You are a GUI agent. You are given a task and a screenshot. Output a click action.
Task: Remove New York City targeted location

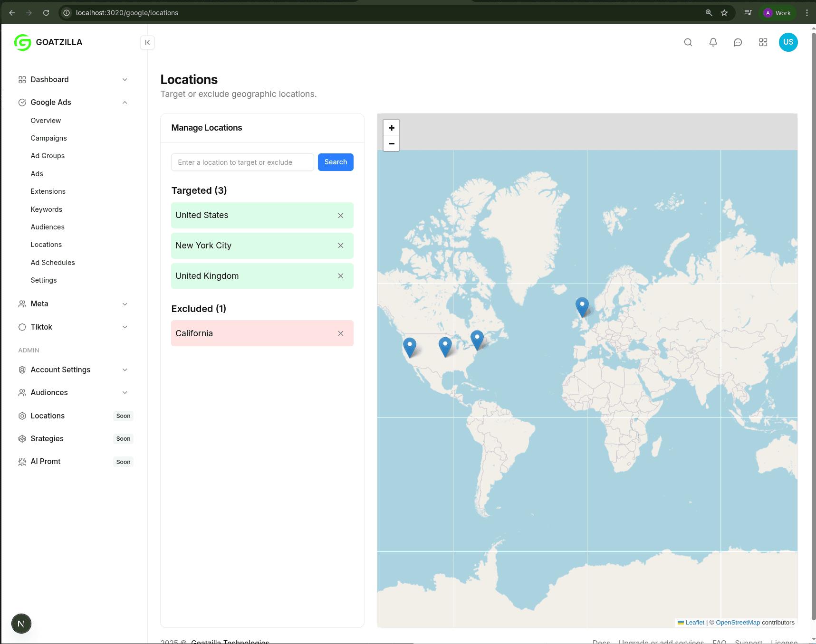pos(340,246)
